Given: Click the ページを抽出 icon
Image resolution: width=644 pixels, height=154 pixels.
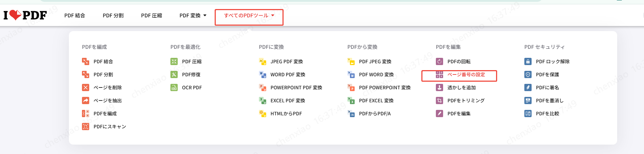Looking at the screenshot, I should pos(86,100).
